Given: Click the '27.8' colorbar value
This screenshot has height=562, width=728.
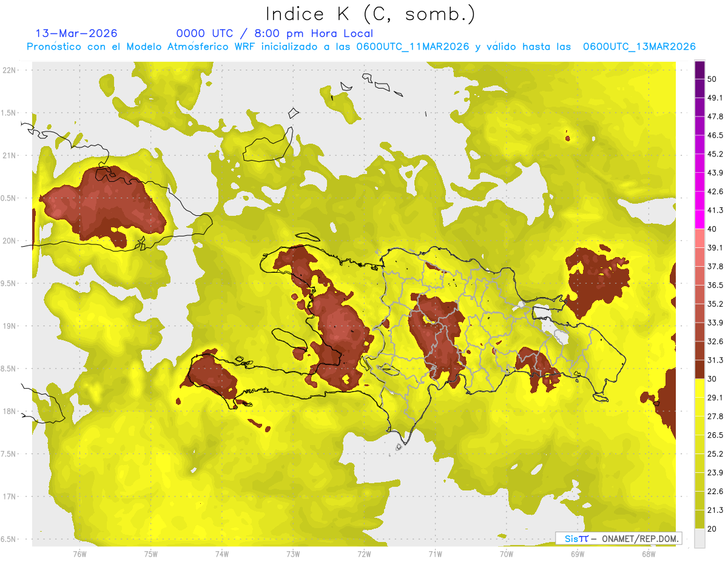Looking at the screenshot, I should (715, 416).
